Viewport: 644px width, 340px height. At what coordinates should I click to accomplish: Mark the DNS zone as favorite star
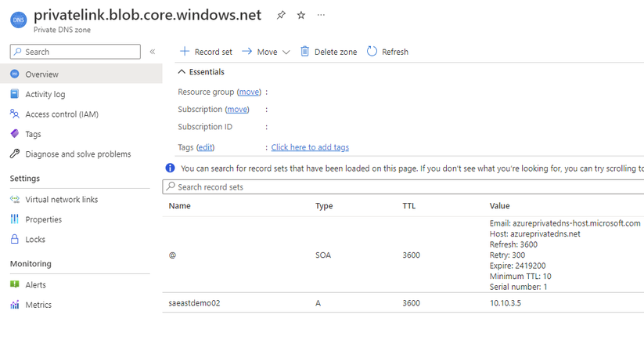pos(301,15)
